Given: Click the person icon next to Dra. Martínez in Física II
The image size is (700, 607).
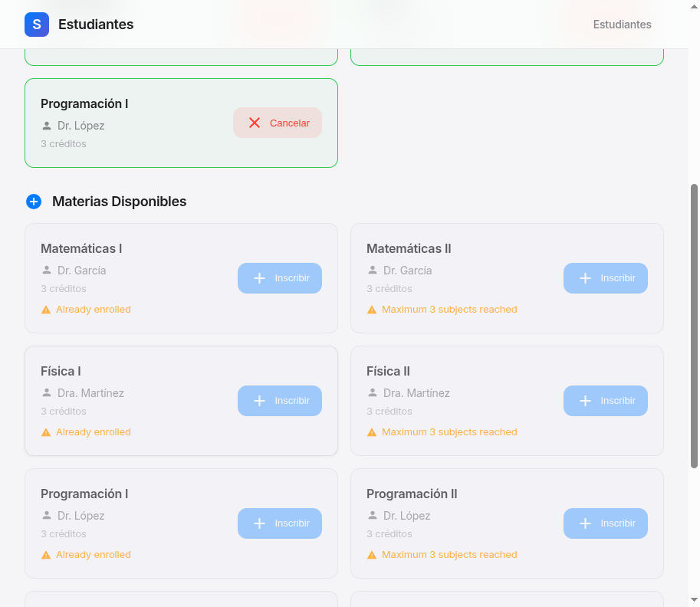Looking at the screenshot, I should point(373,393).
